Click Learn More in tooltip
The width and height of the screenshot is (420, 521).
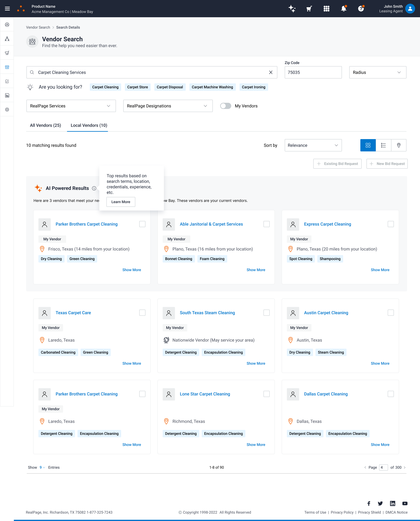tap(121, 202)
